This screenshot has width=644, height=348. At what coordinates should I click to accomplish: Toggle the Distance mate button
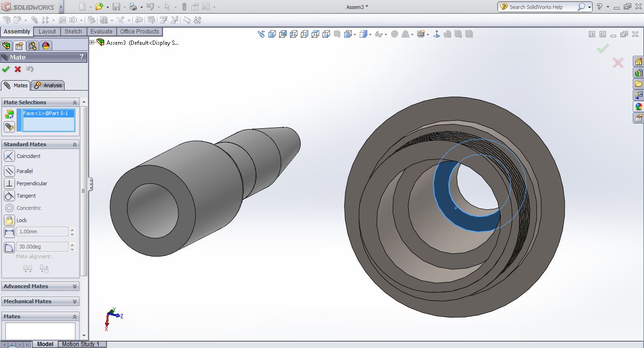pyautogui.click(x=9, y=232)
